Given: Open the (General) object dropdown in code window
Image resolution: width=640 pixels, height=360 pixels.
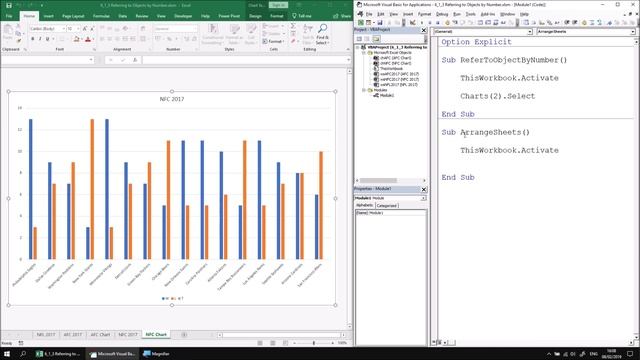Looking at the screenshot, I should click(530, 31).
